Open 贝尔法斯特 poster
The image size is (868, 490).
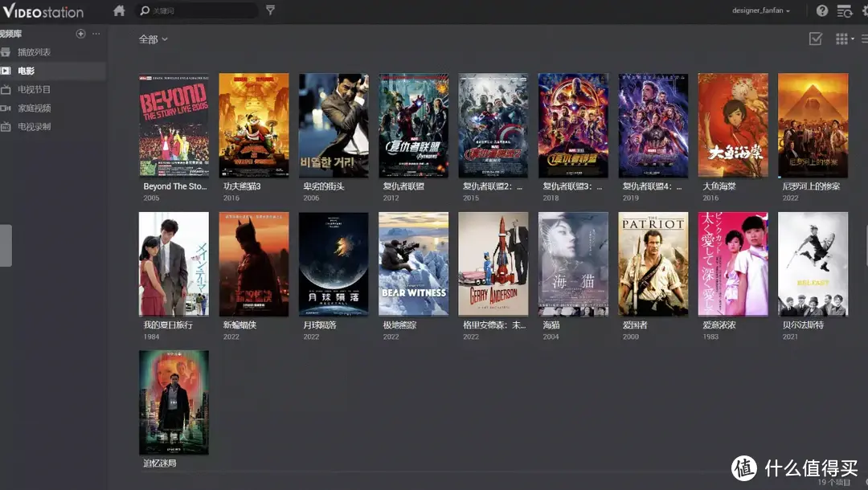pyautogui.click(x=813, y=264)
